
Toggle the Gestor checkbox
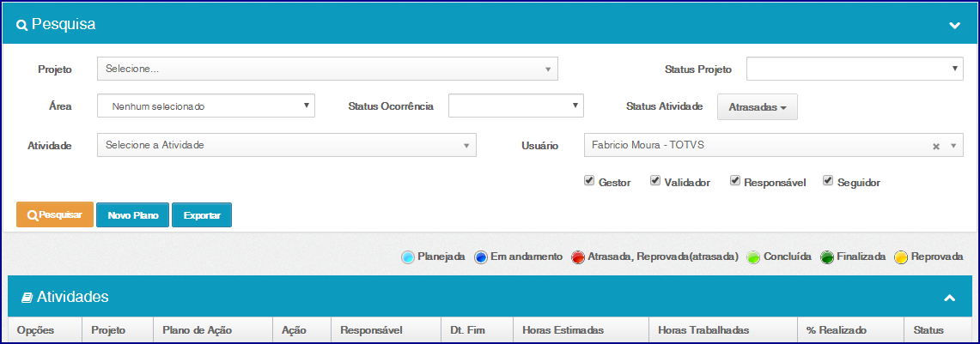pos(588,181)
